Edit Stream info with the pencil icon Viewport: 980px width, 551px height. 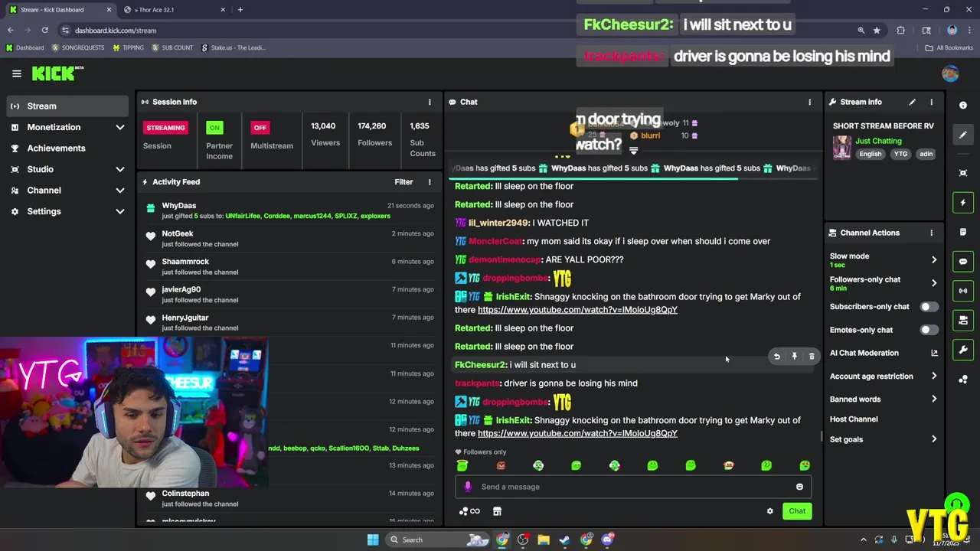pyautogui.click(x=912, y=102)
